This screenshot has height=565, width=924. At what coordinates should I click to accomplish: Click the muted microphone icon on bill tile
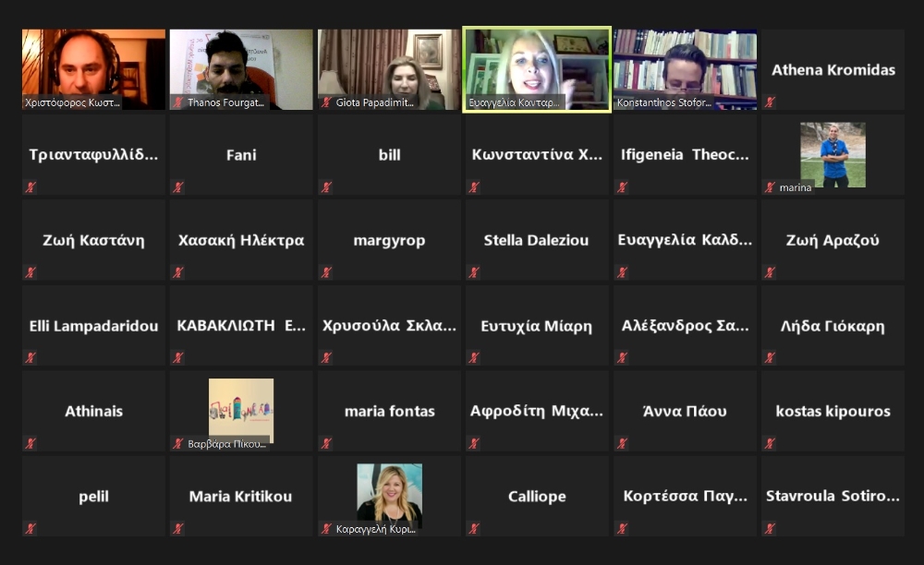[x=326, y=187]
